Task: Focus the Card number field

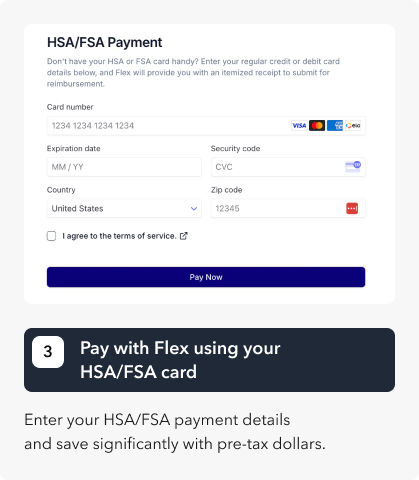Action: (206, 126)
